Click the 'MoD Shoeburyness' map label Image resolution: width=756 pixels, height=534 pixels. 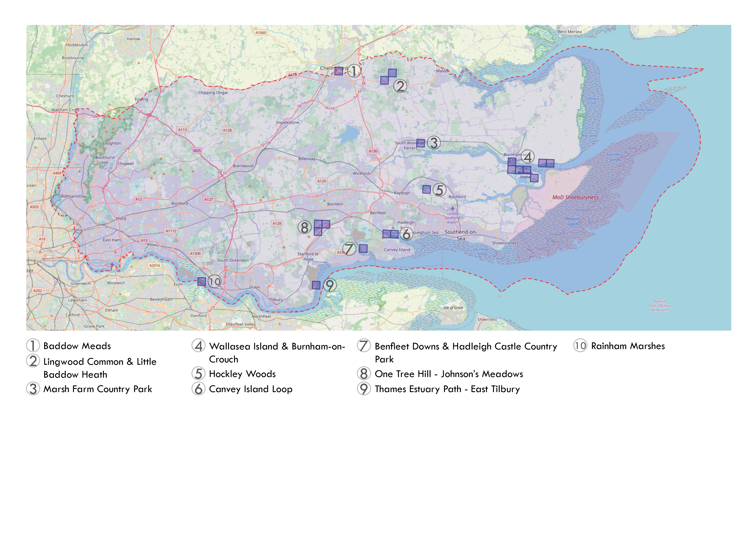575,197
